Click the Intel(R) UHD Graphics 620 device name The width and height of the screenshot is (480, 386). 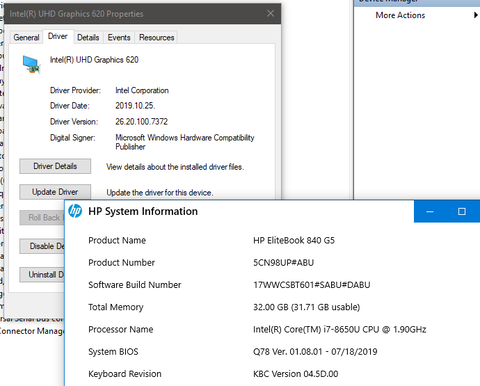94,60
